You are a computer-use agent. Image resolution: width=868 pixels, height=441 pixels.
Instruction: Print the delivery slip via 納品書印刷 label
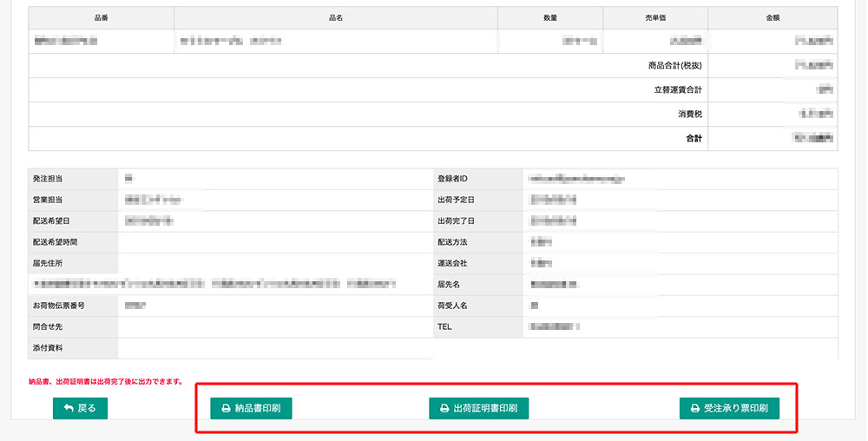(258, 408)
